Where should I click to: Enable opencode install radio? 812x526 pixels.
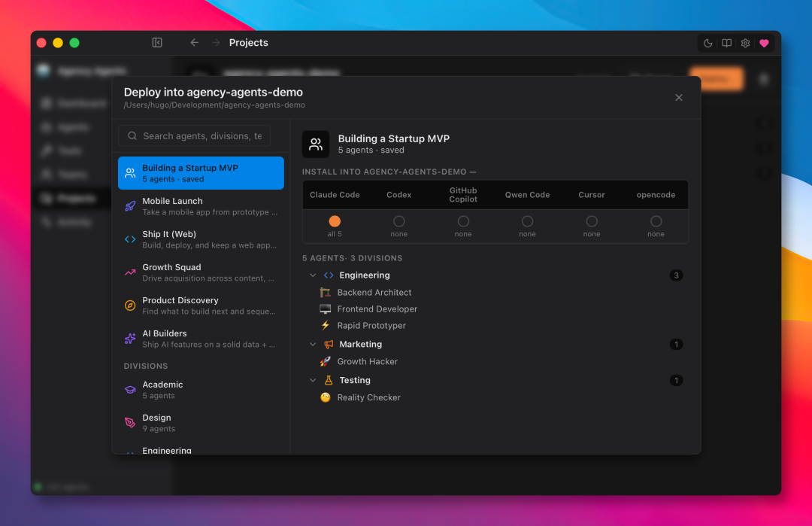(656, 221)
